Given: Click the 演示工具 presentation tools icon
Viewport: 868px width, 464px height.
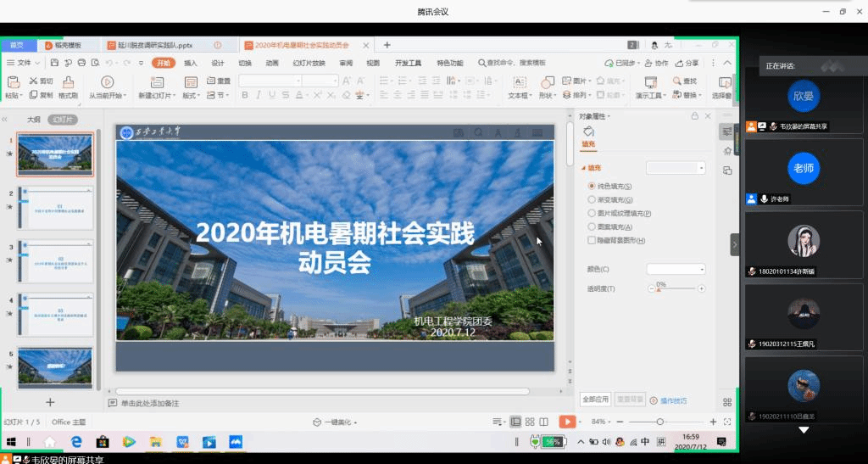Looking at the screenshot, I should click(651, 81).
